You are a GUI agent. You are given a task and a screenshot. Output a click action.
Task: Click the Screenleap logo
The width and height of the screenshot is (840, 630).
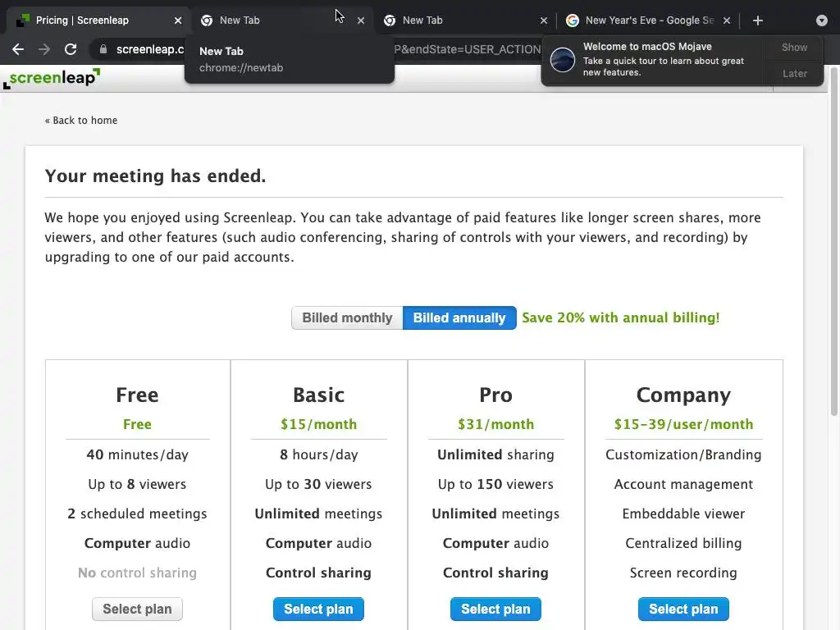pyautogui.click(x=52, y=79)
